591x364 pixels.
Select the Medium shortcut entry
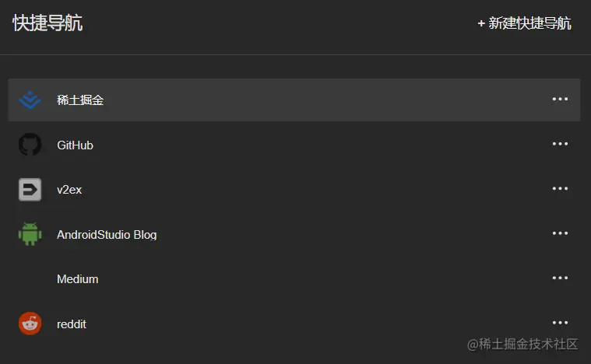point(77,279)
